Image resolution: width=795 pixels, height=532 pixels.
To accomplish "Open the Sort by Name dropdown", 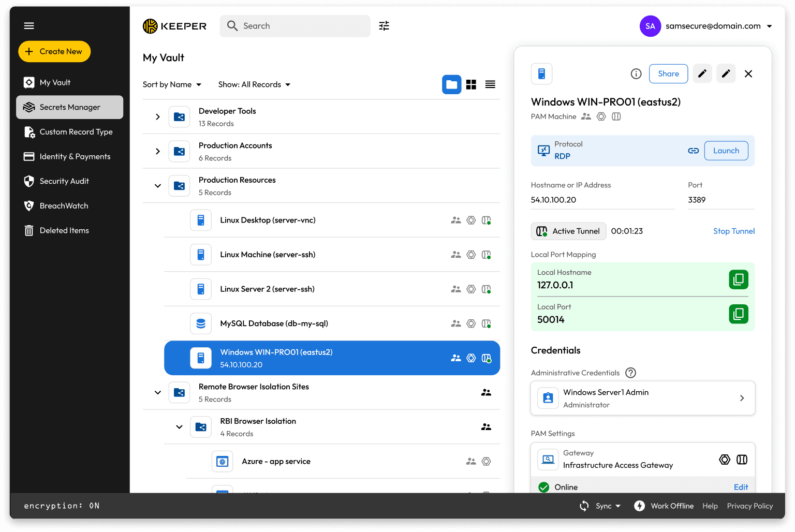I will click(x=172, y=84).
